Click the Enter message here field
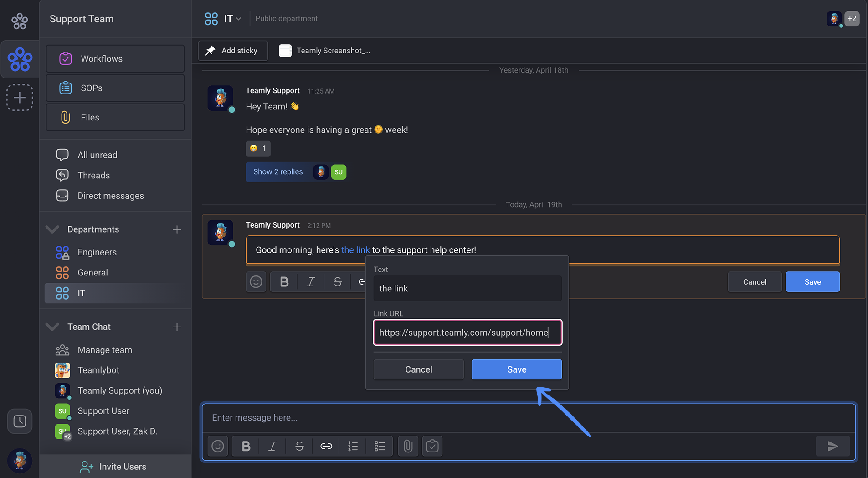The image size is (868, 478). click(529, 418)
